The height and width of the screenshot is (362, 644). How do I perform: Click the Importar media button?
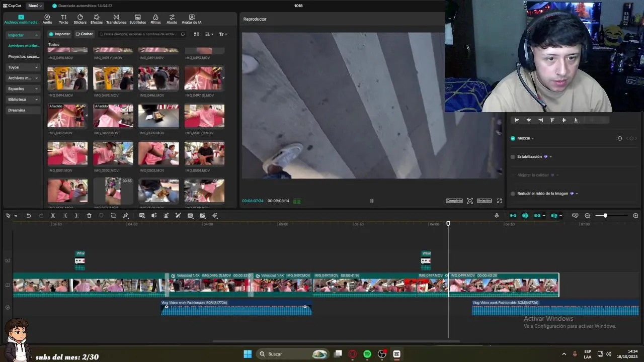pyautogui.click(x=59, y=34)
